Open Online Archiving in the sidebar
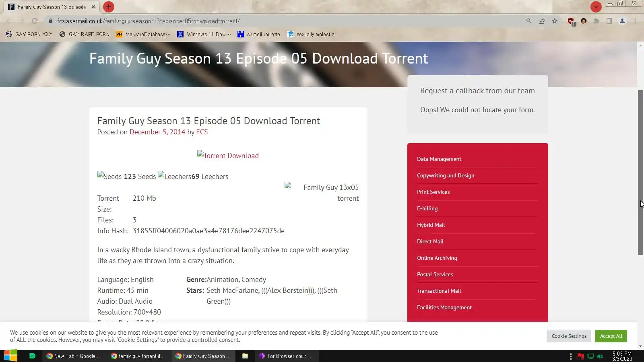This screenshot has height=362, width=644. [437, 258]
